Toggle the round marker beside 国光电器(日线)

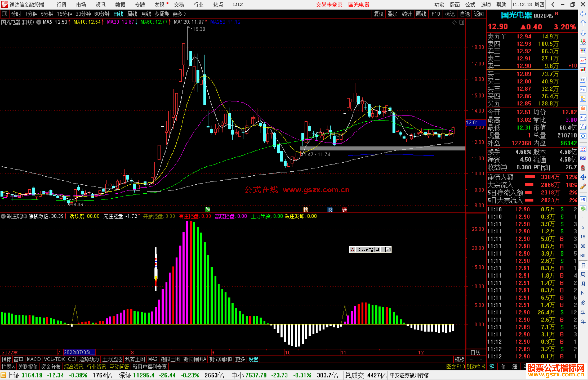pyautogui.click(x=39, y=22)
